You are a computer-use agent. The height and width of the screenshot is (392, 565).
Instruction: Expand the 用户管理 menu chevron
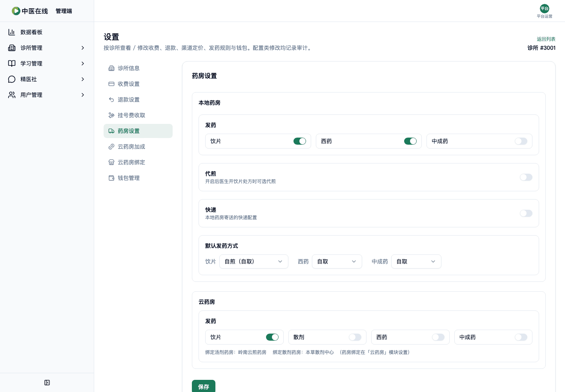tap(83, 95)
